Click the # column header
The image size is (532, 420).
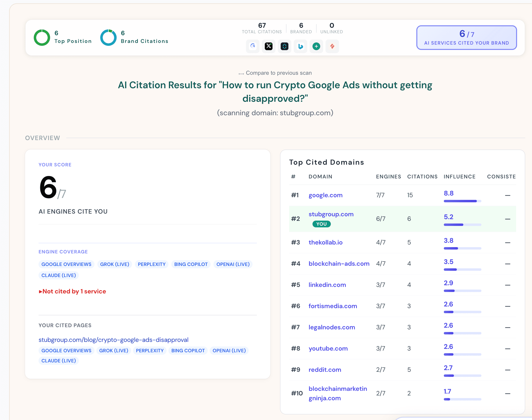[x=293, y=176]
